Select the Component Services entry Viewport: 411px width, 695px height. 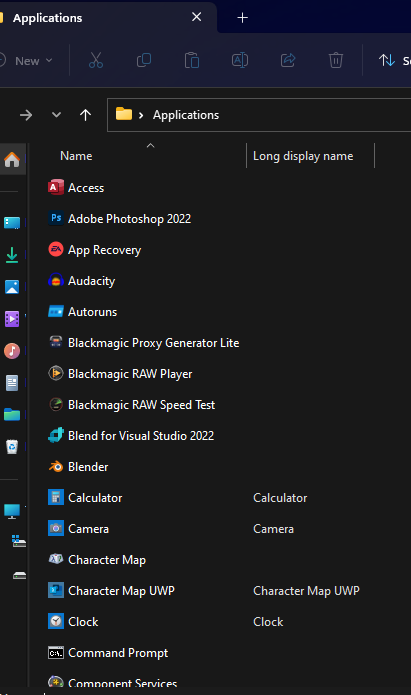click(x=123, y=683)
